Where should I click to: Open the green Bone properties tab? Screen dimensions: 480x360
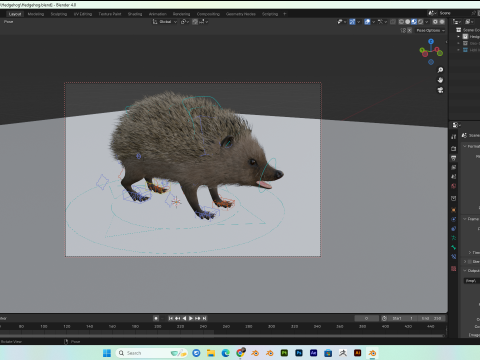click(453, 247)
